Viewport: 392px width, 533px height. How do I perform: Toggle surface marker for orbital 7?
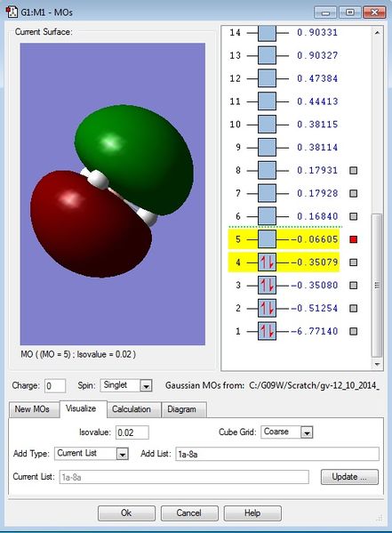tap(354, 193)
